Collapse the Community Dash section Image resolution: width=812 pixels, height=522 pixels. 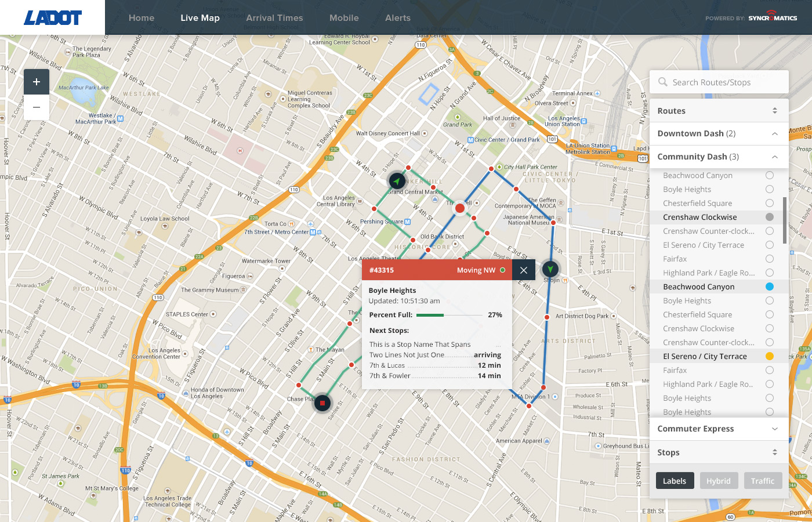pyautogui.click(x=775, y=157)
